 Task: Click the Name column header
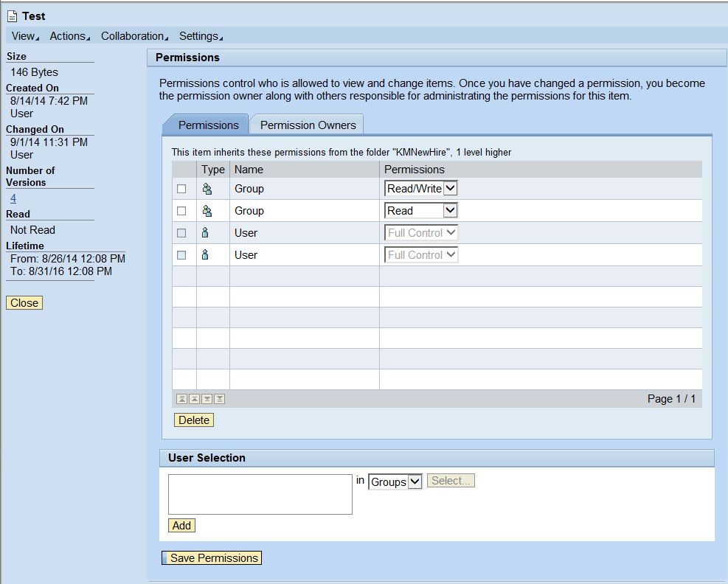click(x=304, y=170)
